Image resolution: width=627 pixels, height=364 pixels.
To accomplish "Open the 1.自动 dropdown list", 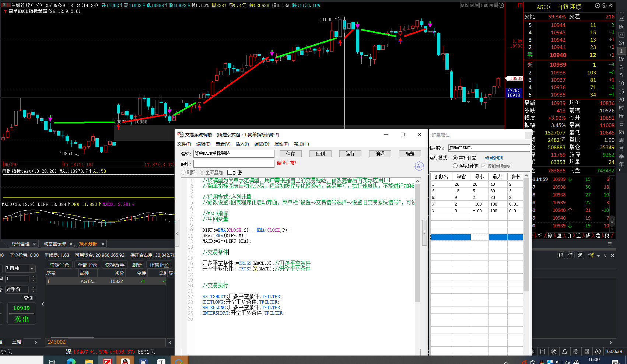I will (x=32, y=268).
